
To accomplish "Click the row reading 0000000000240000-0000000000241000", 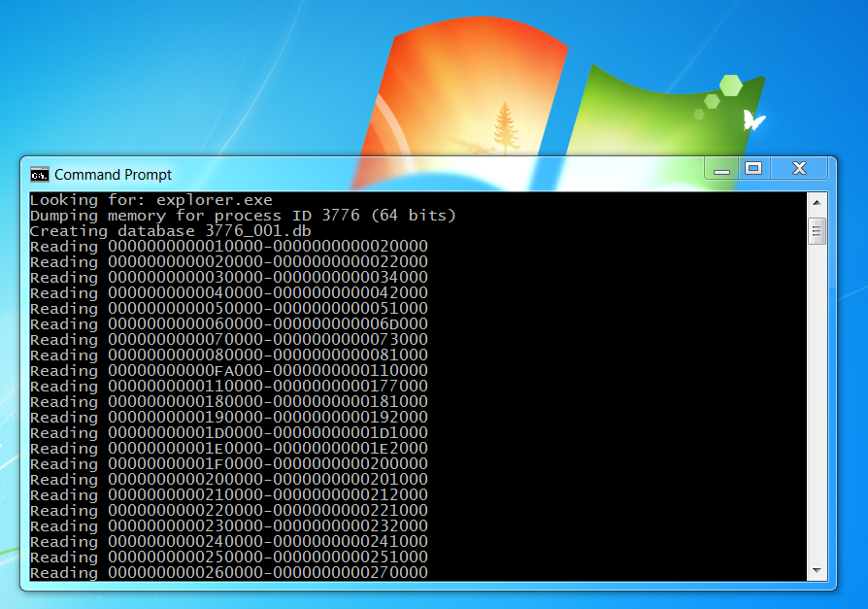I will tap(228, 541).
